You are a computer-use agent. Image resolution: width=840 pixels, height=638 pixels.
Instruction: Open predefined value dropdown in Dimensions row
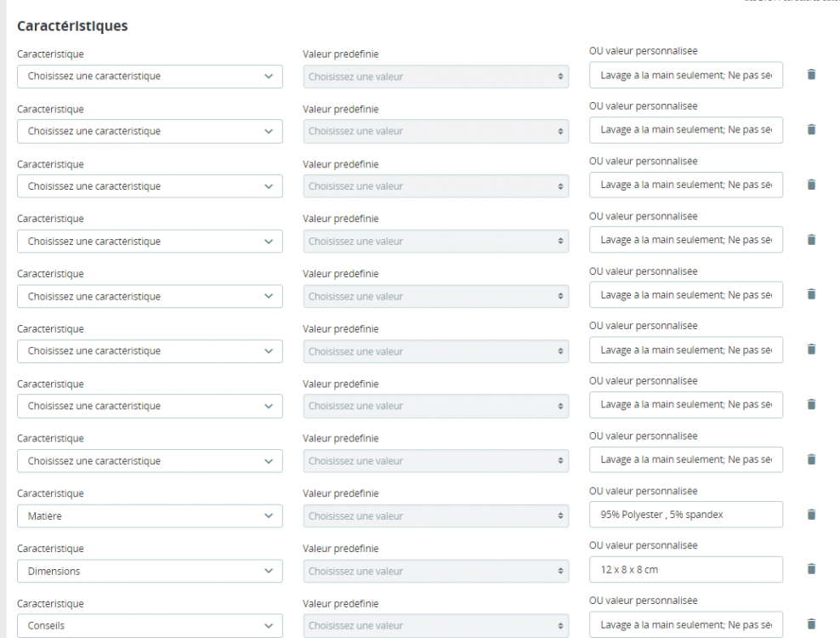click(x=435, y=571)
